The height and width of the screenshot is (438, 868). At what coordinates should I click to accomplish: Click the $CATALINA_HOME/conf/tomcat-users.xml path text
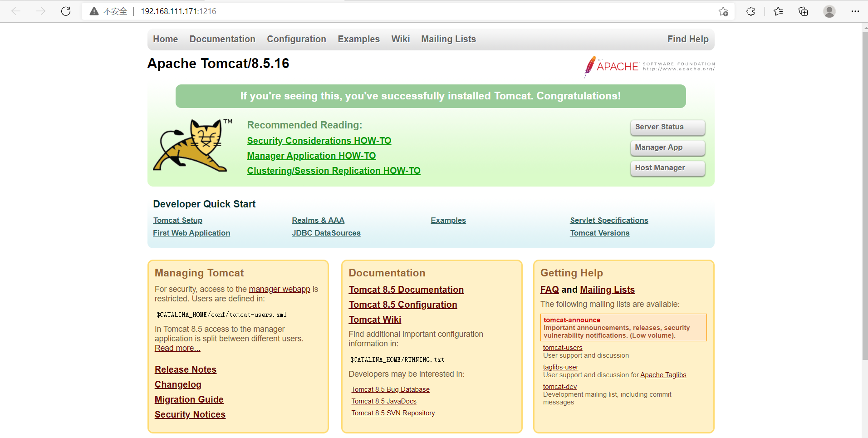point(221,315)
